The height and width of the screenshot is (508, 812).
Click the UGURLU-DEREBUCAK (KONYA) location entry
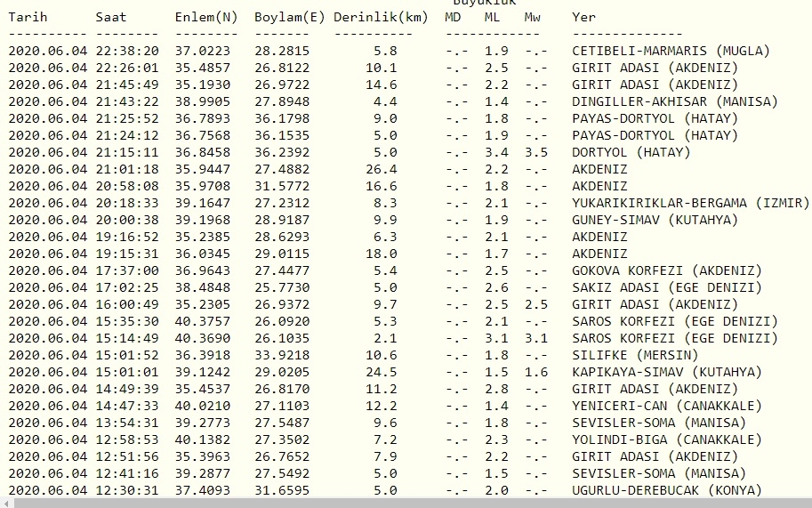666,490
